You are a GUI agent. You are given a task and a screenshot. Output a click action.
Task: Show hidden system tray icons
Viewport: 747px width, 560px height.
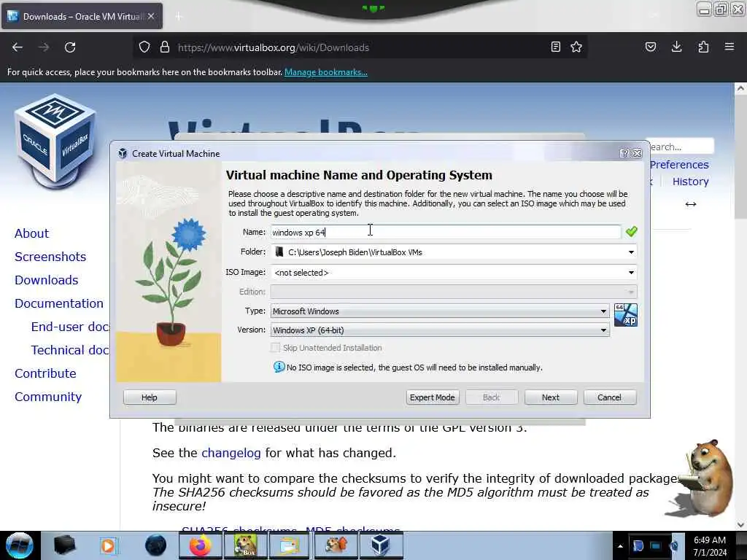(x=620, y=546)
